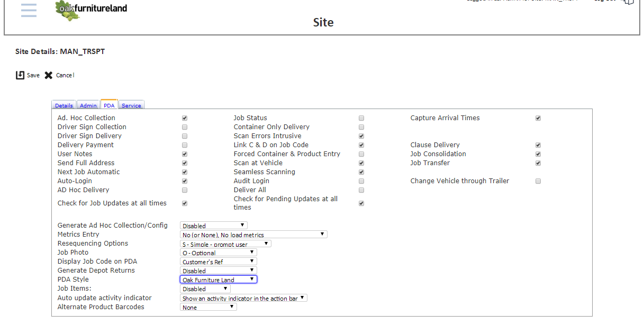Expand the Metrics Entry dropdown
The width and height of the screenshot is (644, 333).
pos(253,235)
